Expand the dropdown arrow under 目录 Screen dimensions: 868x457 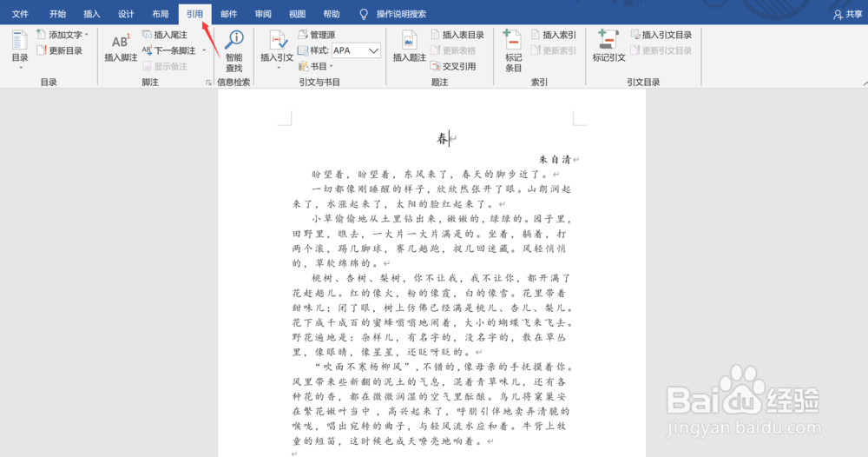tap(21, 68)
